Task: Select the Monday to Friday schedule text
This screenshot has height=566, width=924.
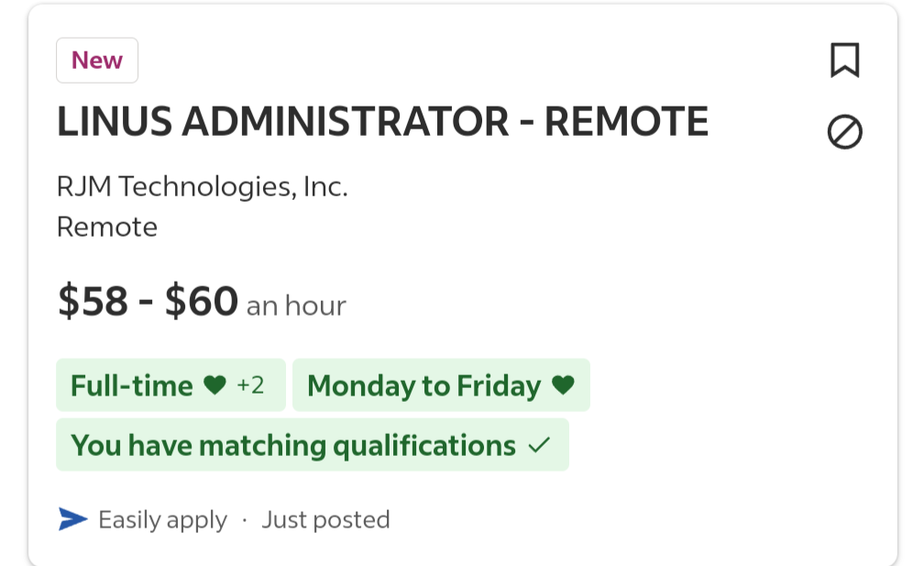Action: point(423,386)
